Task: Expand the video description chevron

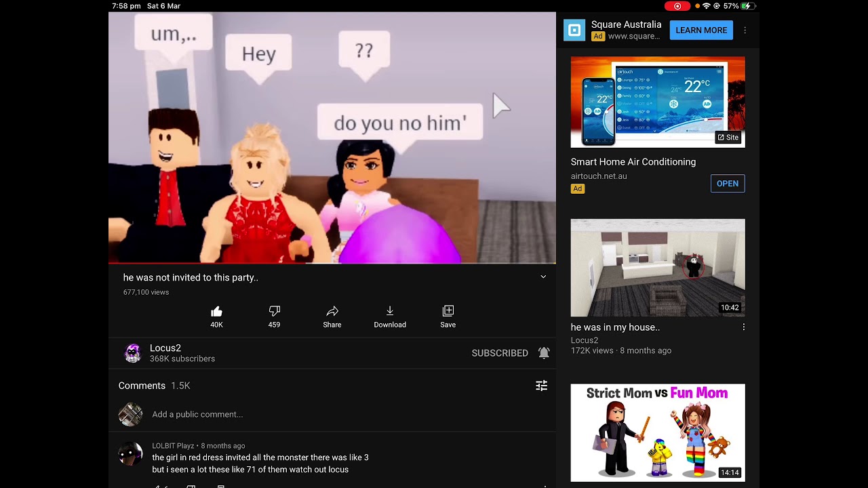Action: click(543, 277)
